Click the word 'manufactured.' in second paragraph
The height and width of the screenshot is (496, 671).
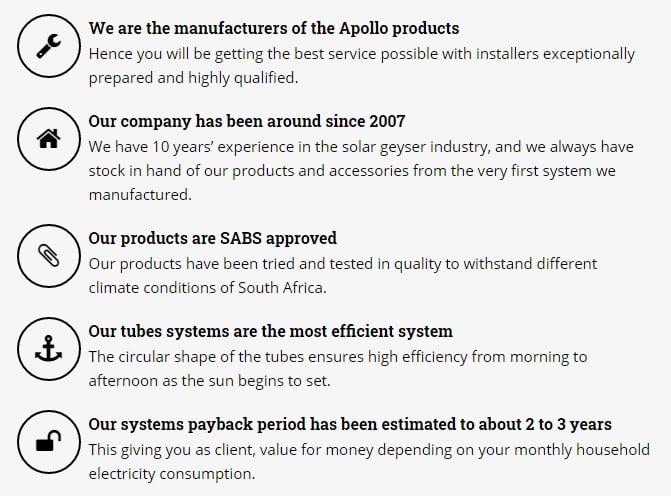tap(140, 195)
